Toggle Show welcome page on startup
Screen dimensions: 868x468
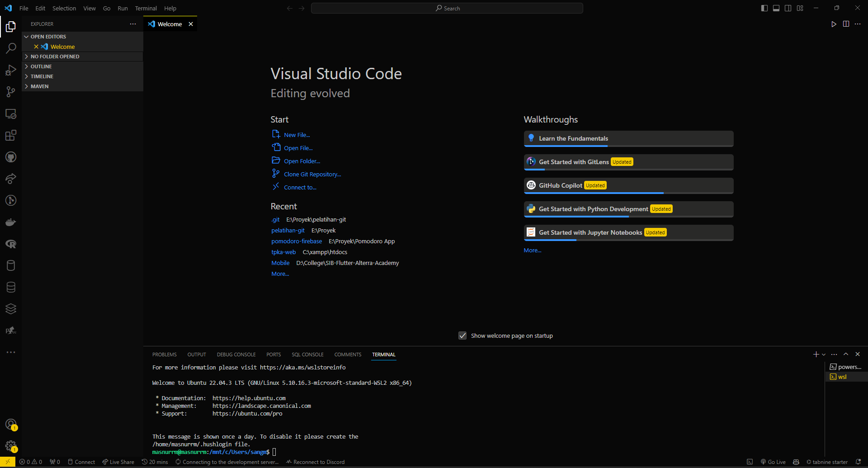pos(462,336)
